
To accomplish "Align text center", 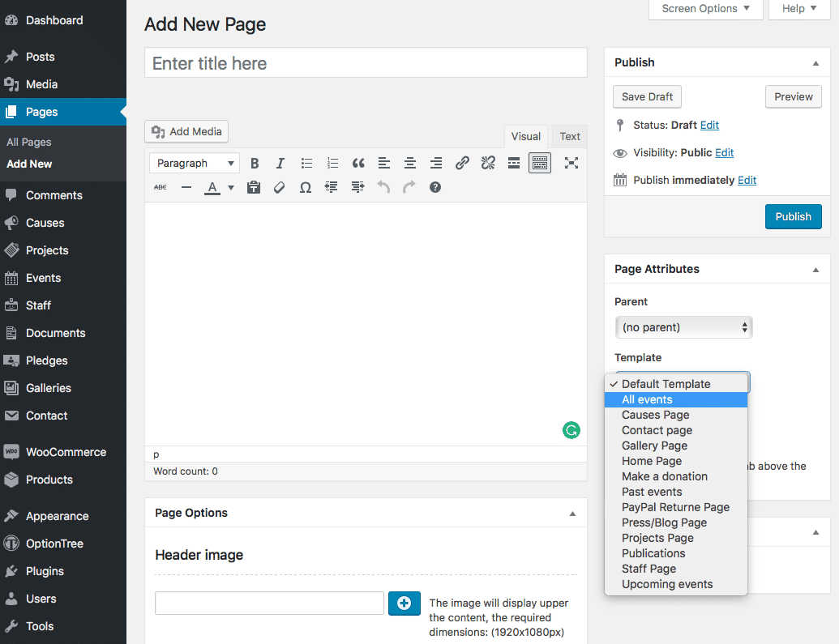I will pyautogui.click(x=410, y=163).
